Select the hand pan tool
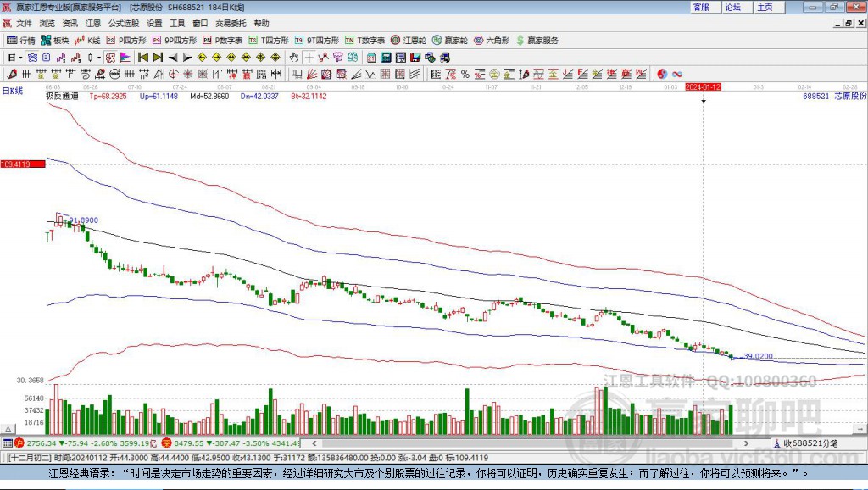Image resolution: width=868 pixels, height=490 pixels. tap(294, 58)
